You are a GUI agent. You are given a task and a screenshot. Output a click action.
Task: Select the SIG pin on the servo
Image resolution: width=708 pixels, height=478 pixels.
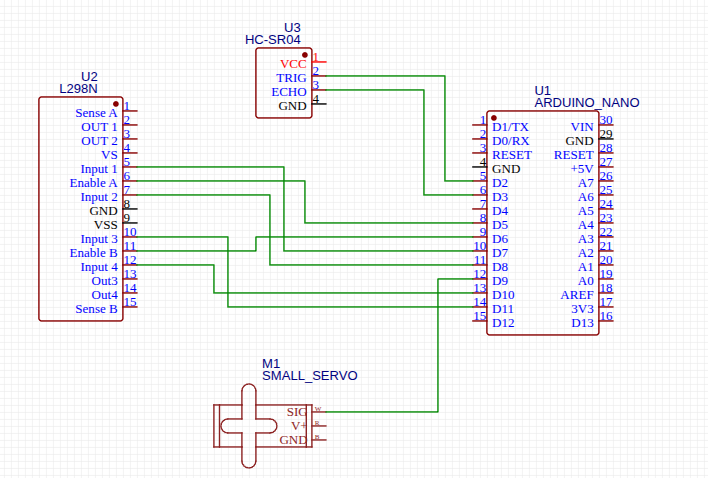tap(297, 412)
